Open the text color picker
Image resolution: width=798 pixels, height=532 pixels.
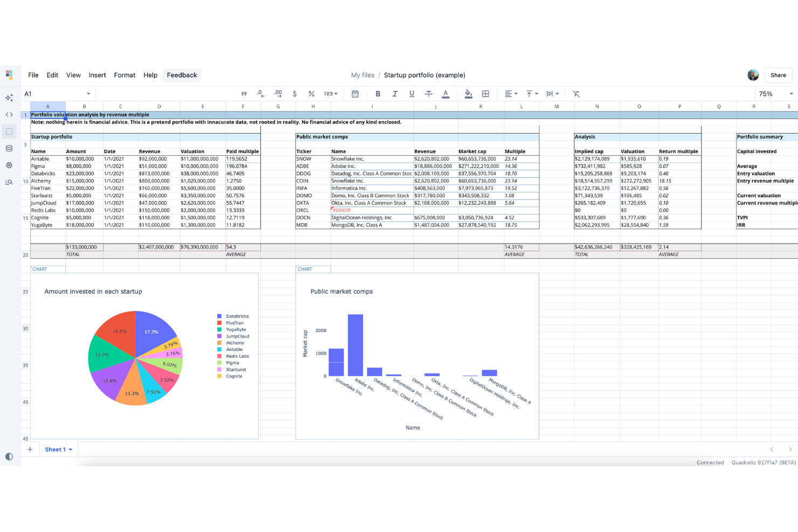(445, 94)
